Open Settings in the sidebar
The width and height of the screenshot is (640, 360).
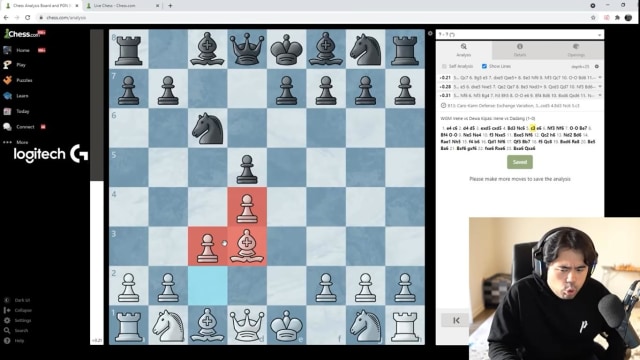pyautogui.click(x=18, y=320)
